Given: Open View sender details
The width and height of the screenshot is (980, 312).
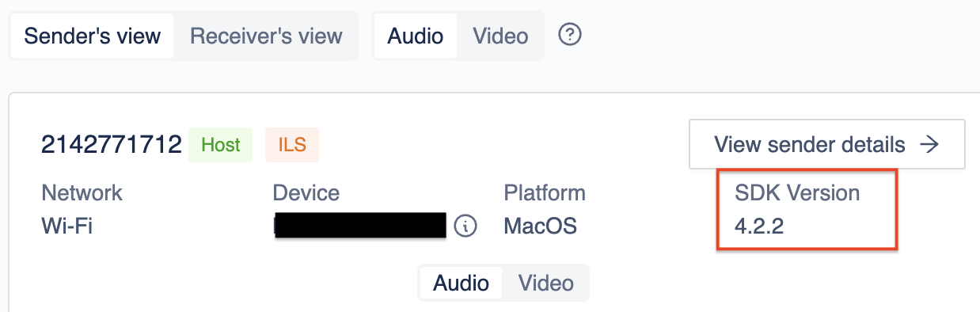Looking at the screenshot, I should tap(826, 144).
